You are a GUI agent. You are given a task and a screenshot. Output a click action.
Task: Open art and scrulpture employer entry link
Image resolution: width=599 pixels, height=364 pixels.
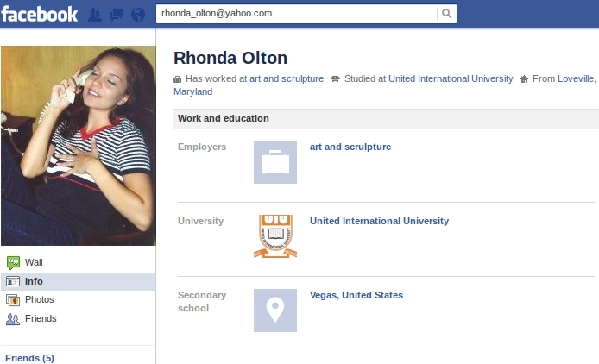click(x=350, y=147)
